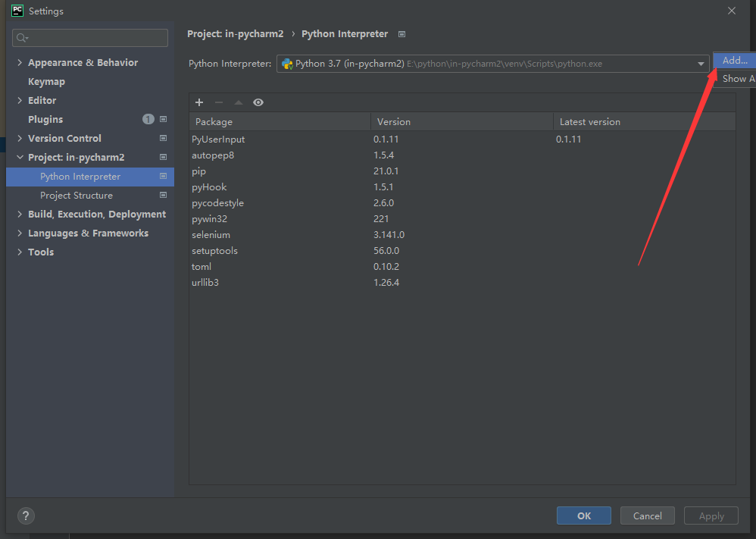Select the setuptools package row
This screenshot has height=539, width=756.
point(462,250)
